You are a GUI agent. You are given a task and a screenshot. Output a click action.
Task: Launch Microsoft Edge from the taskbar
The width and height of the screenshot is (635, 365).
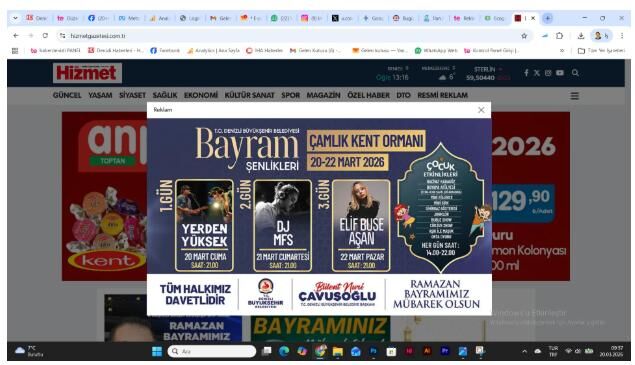(284, 351)
